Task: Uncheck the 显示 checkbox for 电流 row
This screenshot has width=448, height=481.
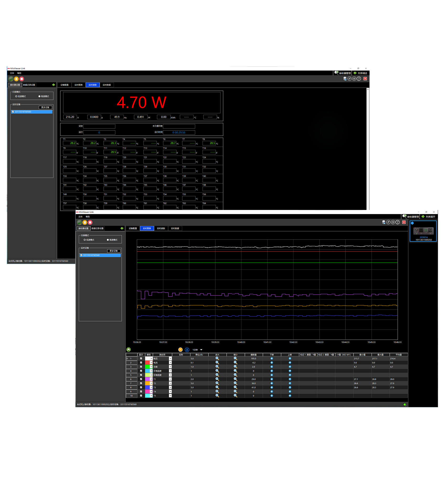Action: click(x=141, y=363)
